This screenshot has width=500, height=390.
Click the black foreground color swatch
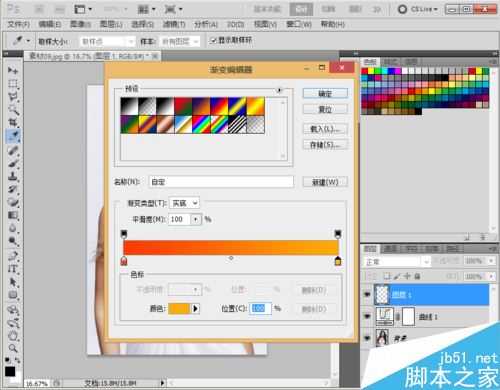[x=10, y=371]
